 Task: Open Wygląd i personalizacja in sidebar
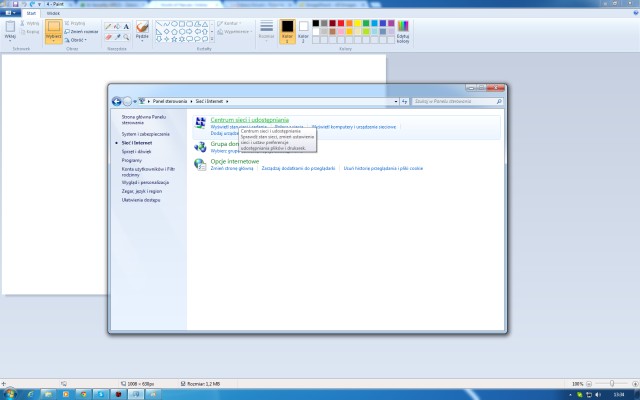tap(145, 183)
